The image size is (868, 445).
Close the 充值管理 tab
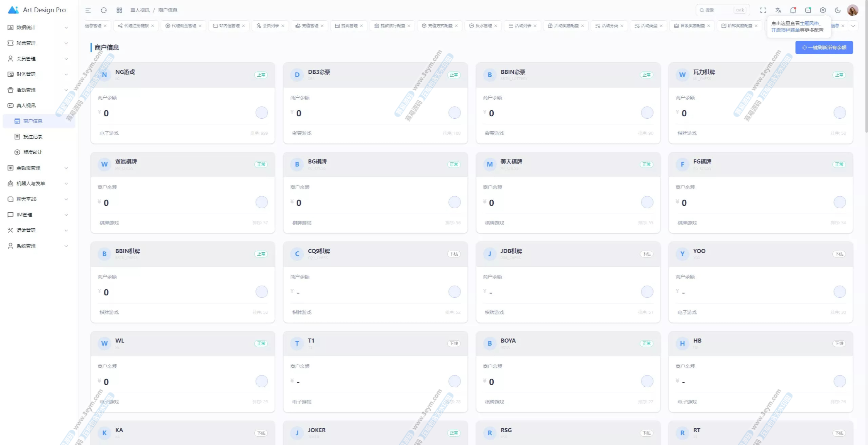click(x=322, y=26)
